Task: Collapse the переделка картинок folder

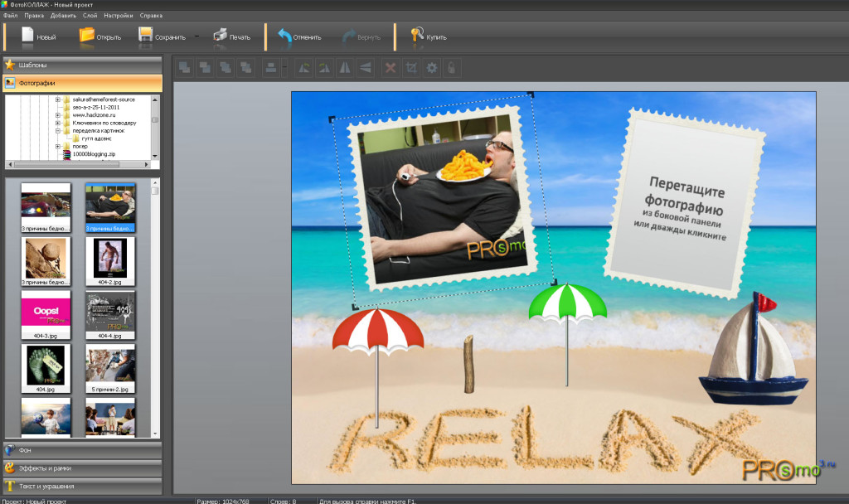Action: point(59,130)
